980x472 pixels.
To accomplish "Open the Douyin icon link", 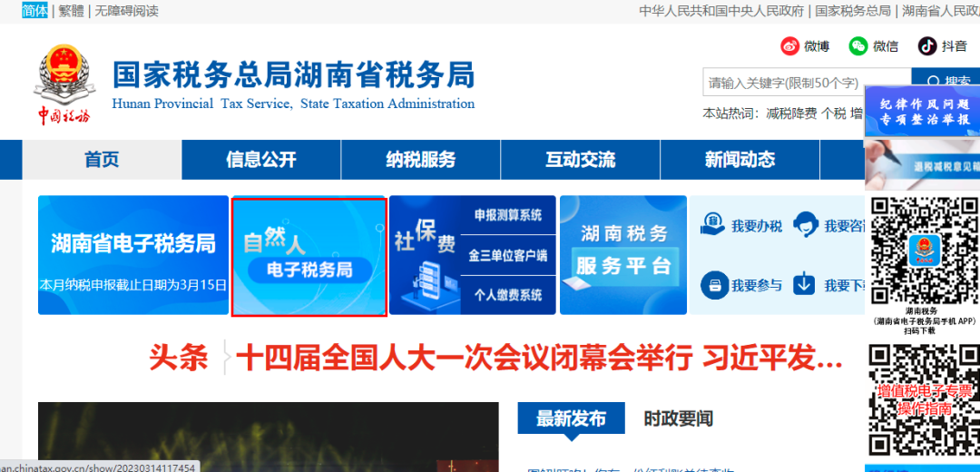I will pyautogui.click(x=926, y=45).
